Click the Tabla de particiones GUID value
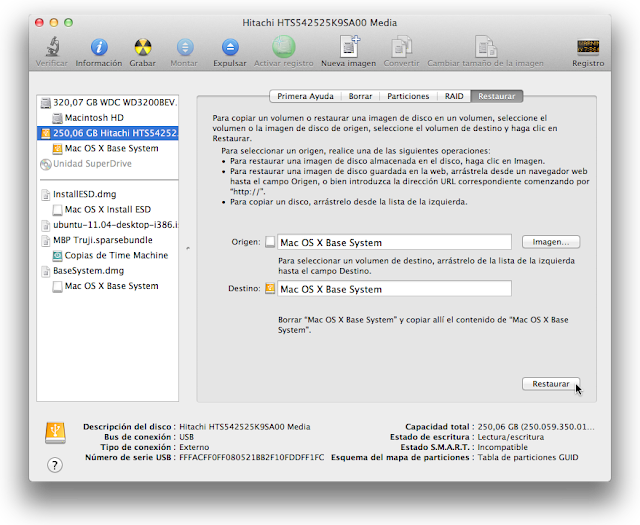This screenshot has width=640, height=525. pyautogui.click(x=528, y=458)
